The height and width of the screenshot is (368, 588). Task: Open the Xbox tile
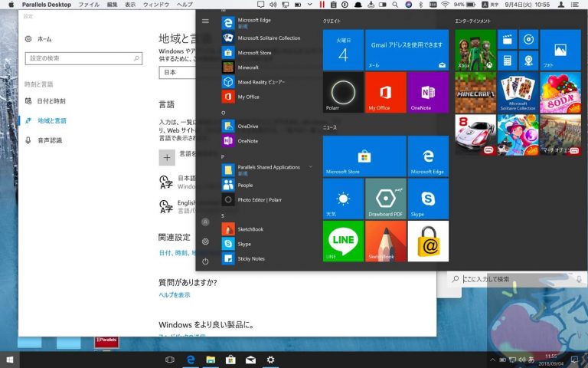pos(475,50)
